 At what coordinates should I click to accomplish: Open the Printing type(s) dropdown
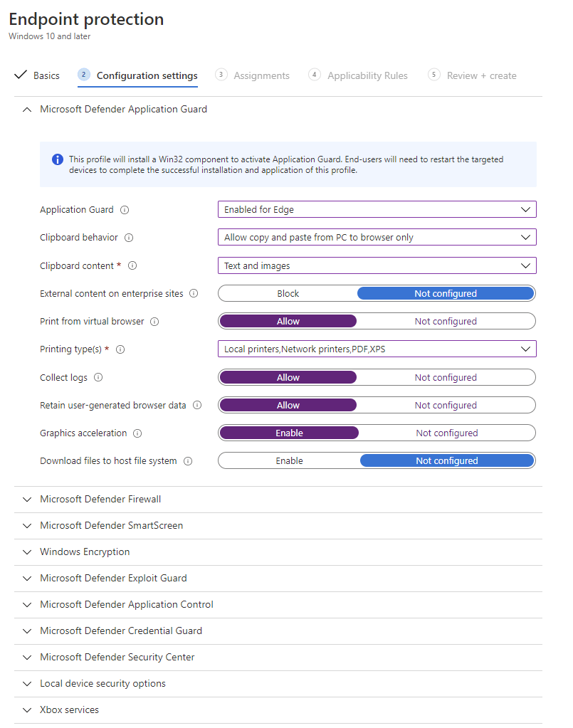(377, 349)
